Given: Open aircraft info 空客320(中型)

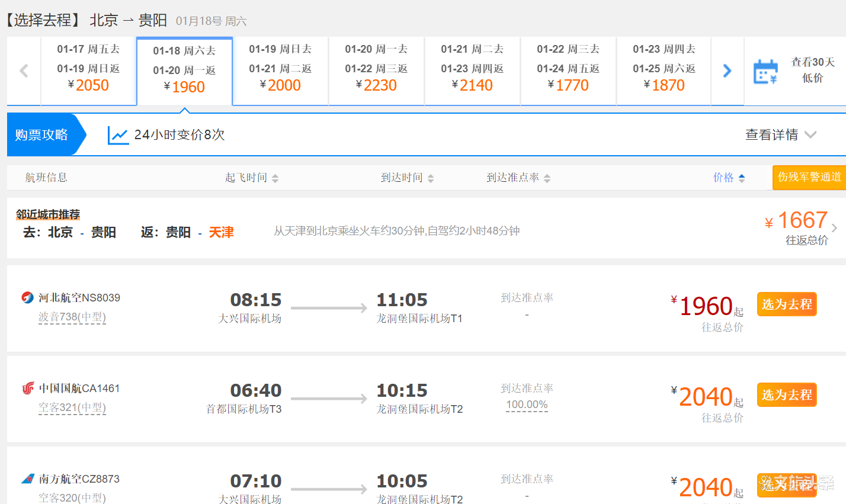Looking at the screenshot, I should (72, 497).
